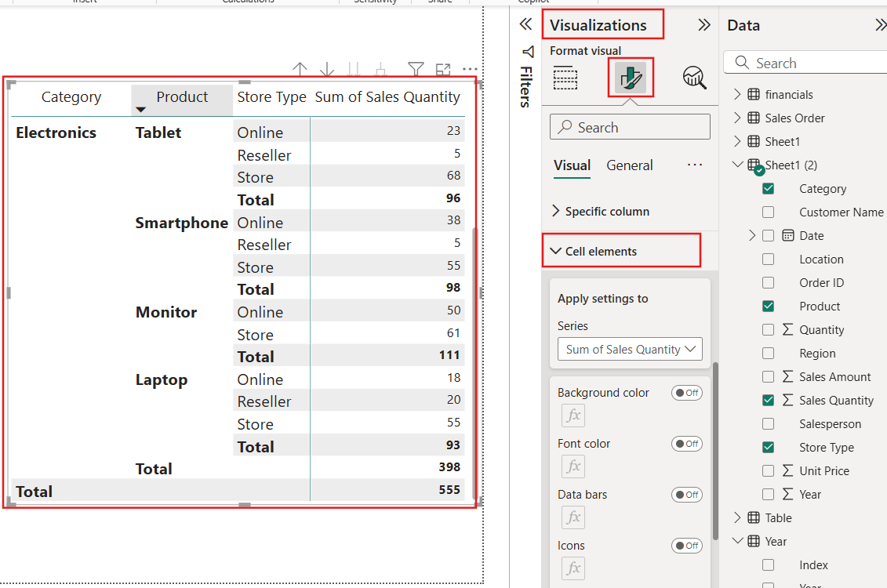This screenshot has height=588, width=887.
Task: Toggle Icons switch on
Action: click(687, 546)
